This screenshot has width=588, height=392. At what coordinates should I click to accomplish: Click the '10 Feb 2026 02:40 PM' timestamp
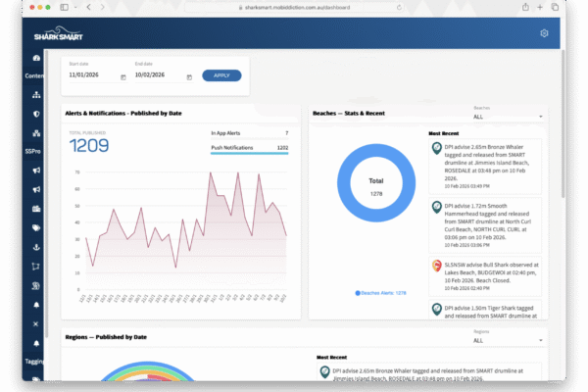[466, 288]
